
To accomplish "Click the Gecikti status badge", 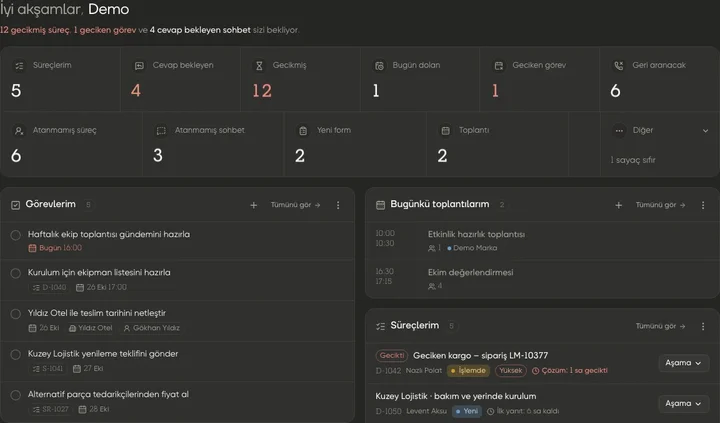I will click(392, 355).
